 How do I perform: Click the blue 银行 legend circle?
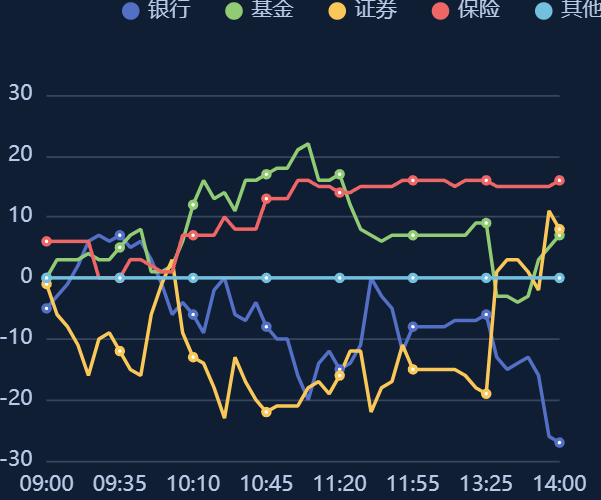(x=131, y=11)
